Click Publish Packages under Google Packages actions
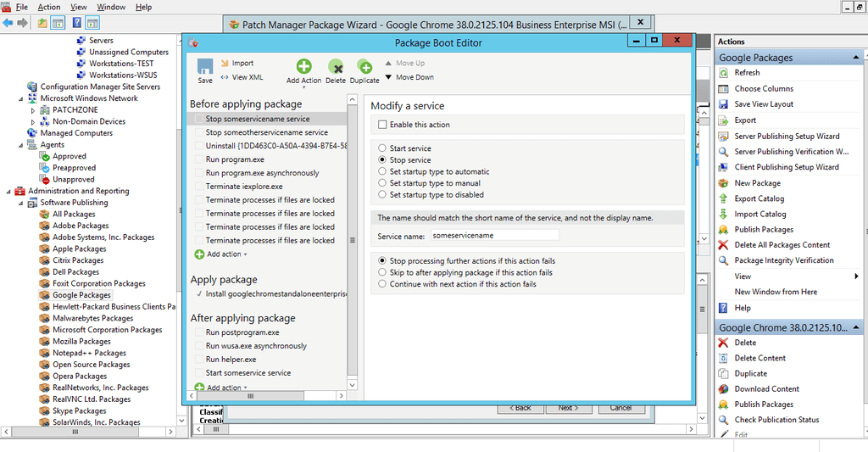This screenshot has width=868, height=452. pos(764,229)
